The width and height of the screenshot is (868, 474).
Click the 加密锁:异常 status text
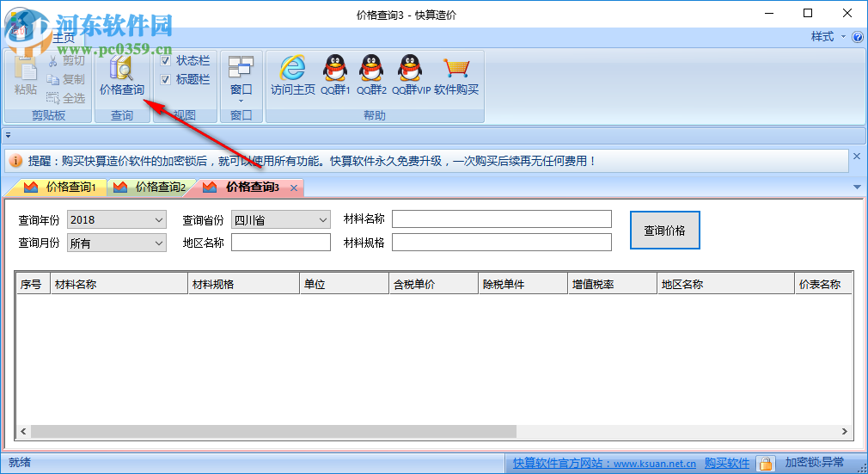(x=815, y=462)
